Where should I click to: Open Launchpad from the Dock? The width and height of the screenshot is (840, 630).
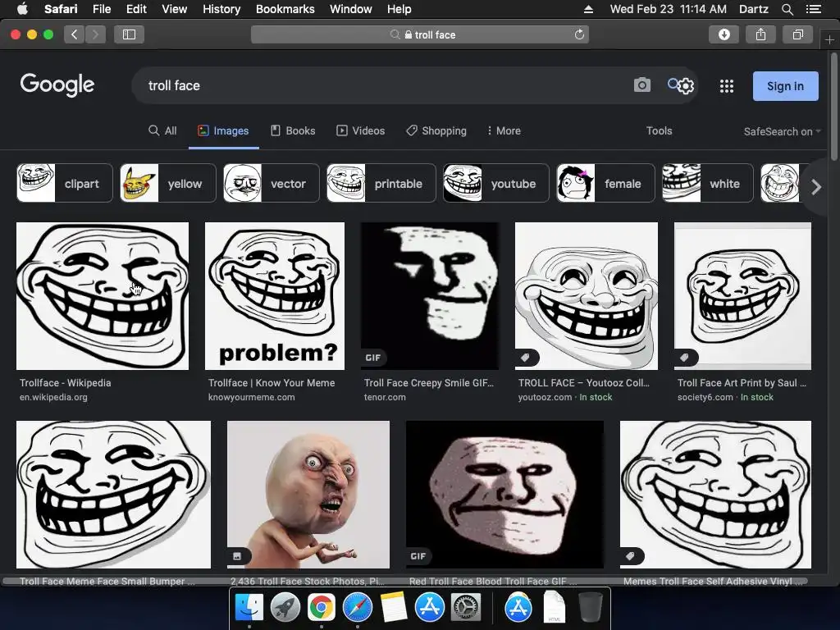click(x=285, y=607)
